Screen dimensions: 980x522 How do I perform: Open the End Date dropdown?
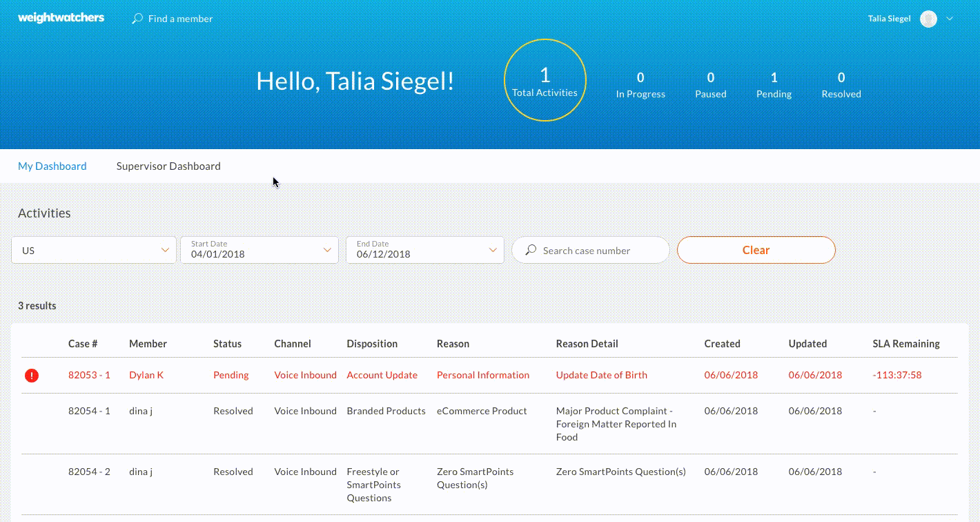point(425,250)
